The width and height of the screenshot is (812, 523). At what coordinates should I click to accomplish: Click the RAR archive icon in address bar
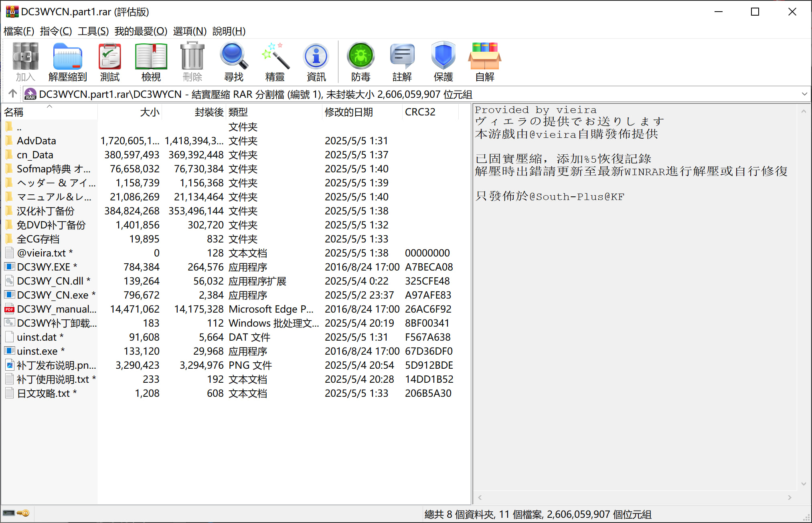pyautogui.click(x=30, y=95)
